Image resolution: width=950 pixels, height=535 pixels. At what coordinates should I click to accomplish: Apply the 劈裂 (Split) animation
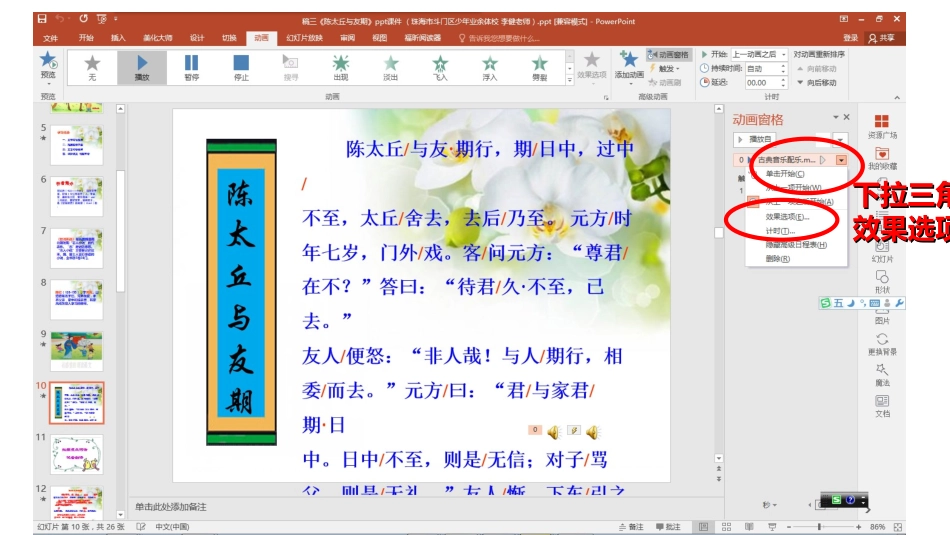[539, 67]
